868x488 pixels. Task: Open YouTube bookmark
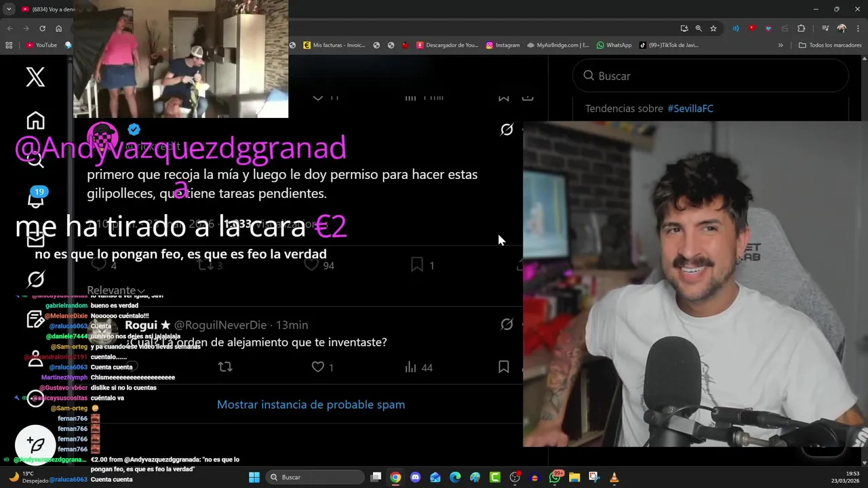(41, 45)
